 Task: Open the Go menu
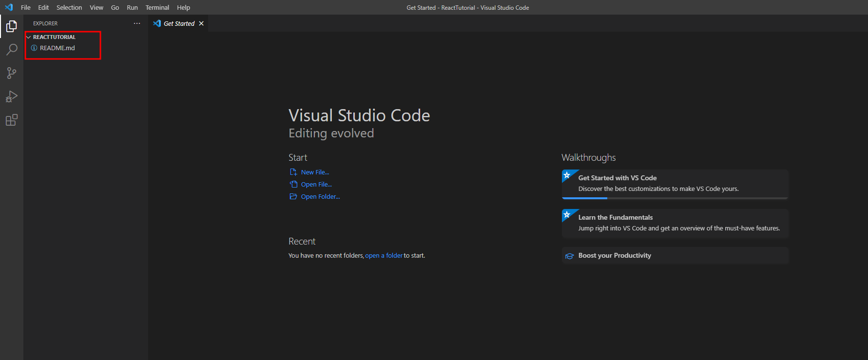115,7
